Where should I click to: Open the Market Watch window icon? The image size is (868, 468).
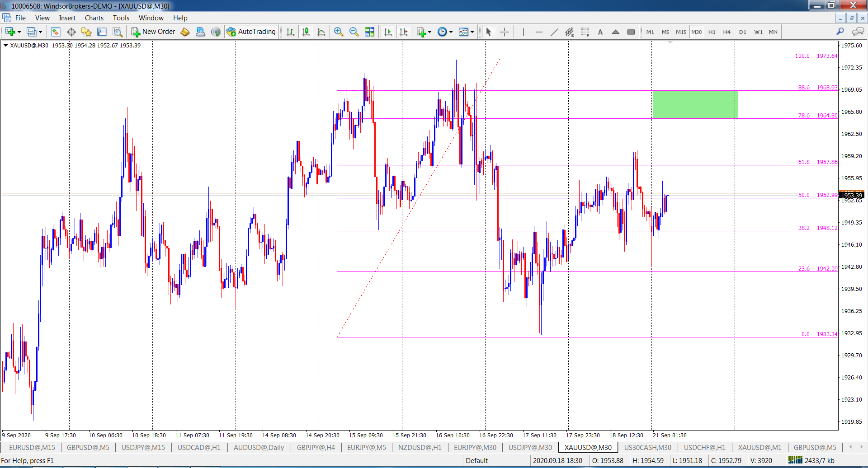(56, 32)
